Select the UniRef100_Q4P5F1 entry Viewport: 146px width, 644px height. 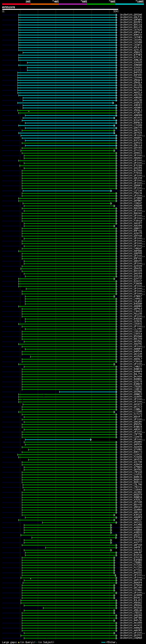click(131, 548)
